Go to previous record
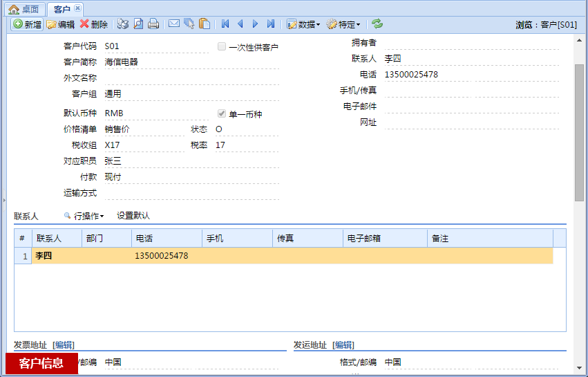The height and width of the screenshot is (377, 588). (x=240, y=24)
